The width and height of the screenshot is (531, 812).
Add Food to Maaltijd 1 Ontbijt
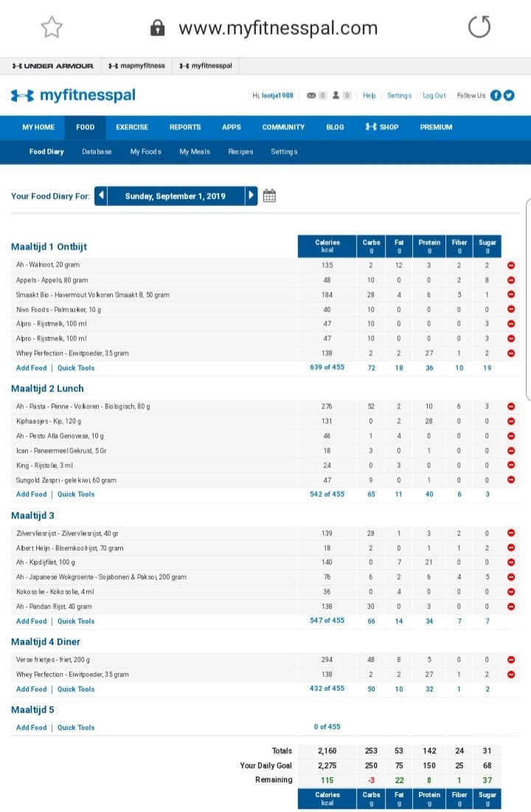31,368
